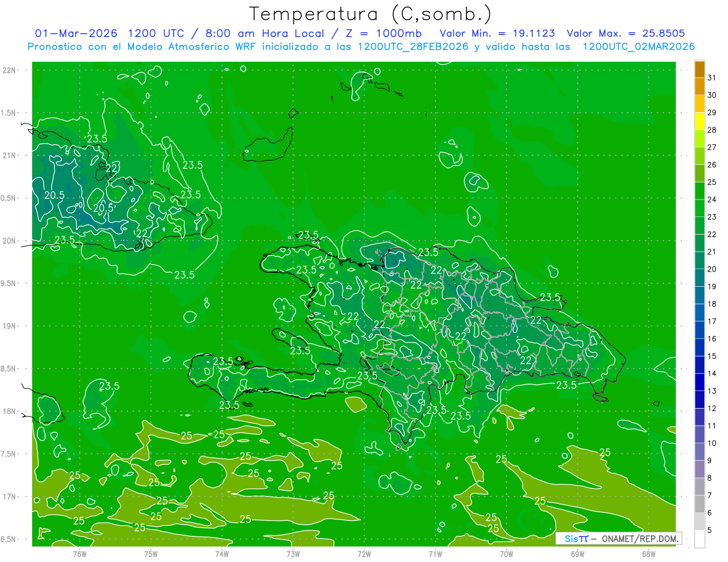Image resolution: width=728 pixels, height=562 pixels.
Task: Click the latitude axis label "9.5N"
Action: (9, 284)
